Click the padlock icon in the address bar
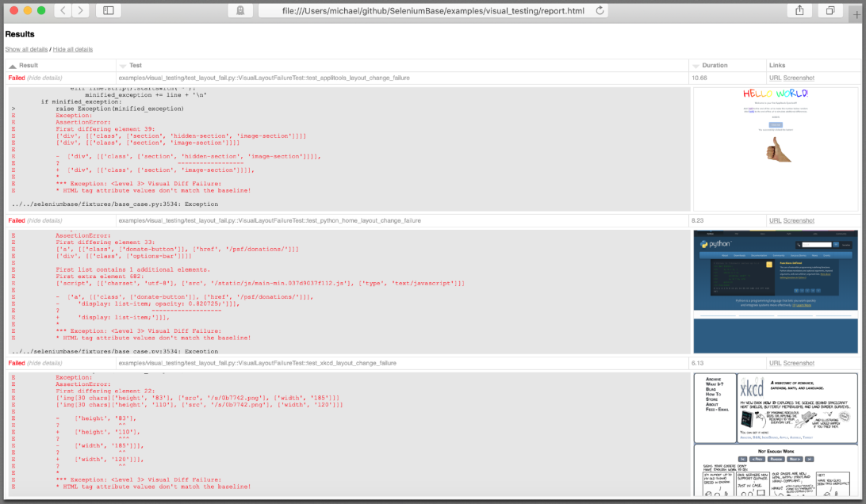The height and width of the screenshot is (504, 866). [240, 11]
